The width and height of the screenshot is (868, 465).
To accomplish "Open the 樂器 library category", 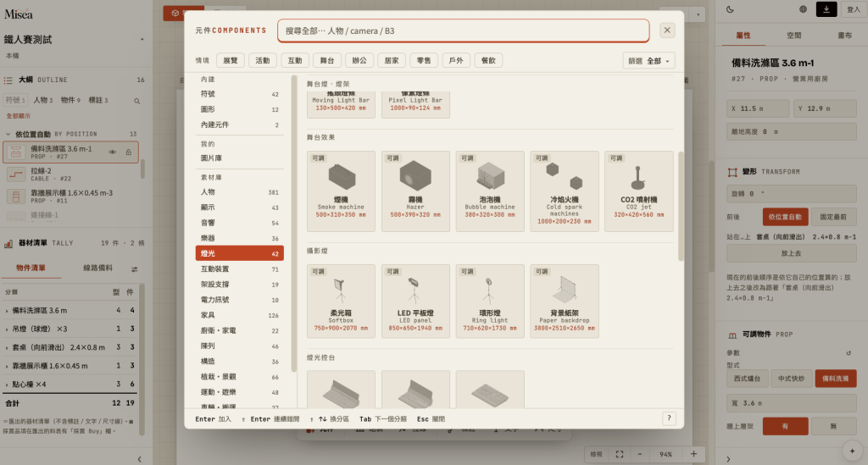I will pos(239,238).
